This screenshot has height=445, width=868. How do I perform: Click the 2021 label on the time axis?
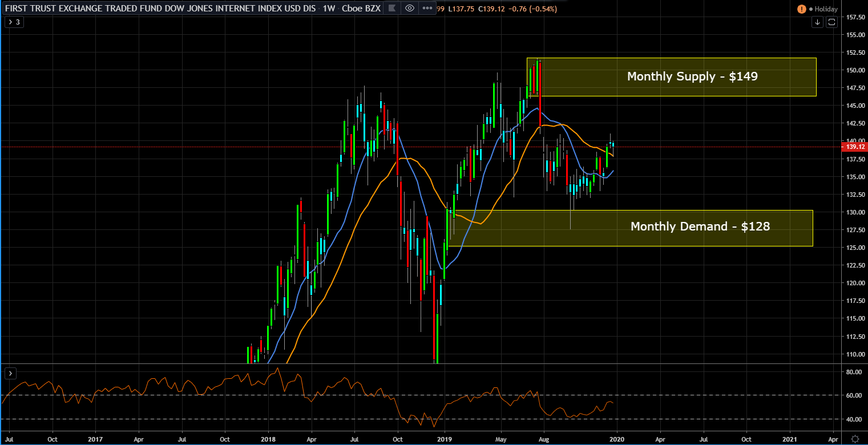pyautogui.click(x=790, y=440)
